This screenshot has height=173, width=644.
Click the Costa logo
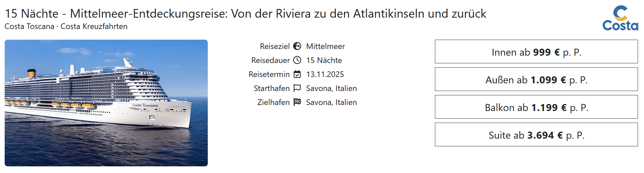620,18
